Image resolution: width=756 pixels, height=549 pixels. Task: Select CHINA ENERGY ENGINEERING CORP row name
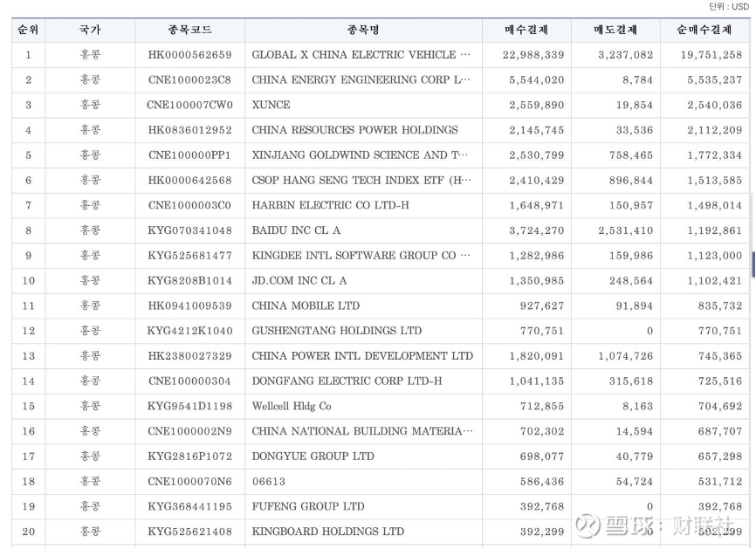click(x=361, y=80)
